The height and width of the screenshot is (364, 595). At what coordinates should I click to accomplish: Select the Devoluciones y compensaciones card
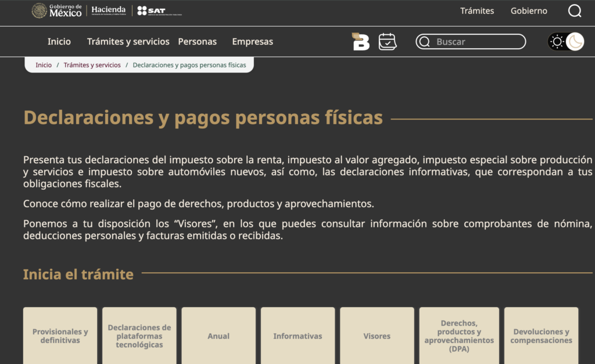point(541,336)
